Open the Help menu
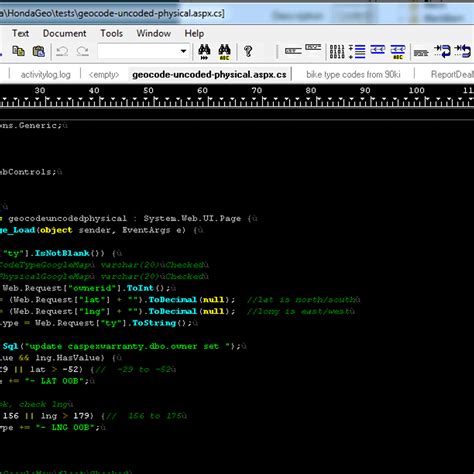Viewport: 474px width, 474px height. click(194, 33)
